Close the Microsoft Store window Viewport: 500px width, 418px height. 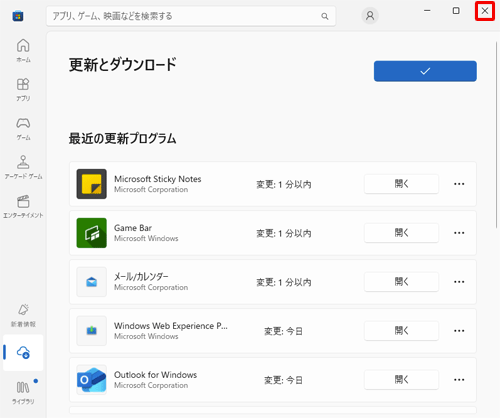pyautogui.click(x=485, y=11)
